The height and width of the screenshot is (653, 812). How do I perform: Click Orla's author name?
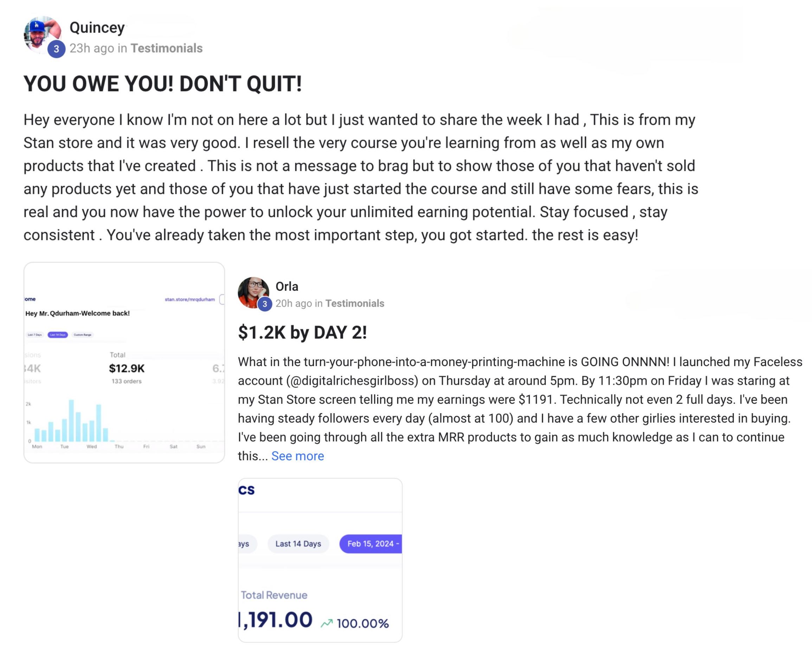[286, 286]
